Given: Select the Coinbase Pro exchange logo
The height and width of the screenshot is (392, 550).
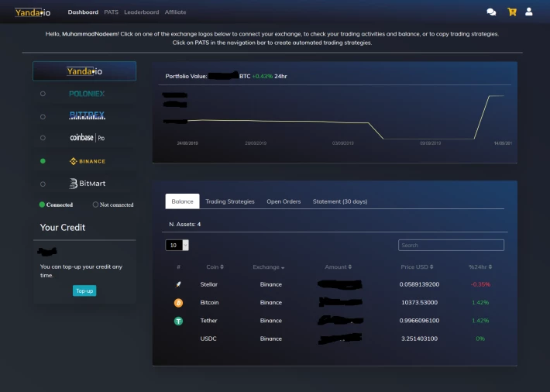Looking at the screenshot, I should tap(87, 138).
